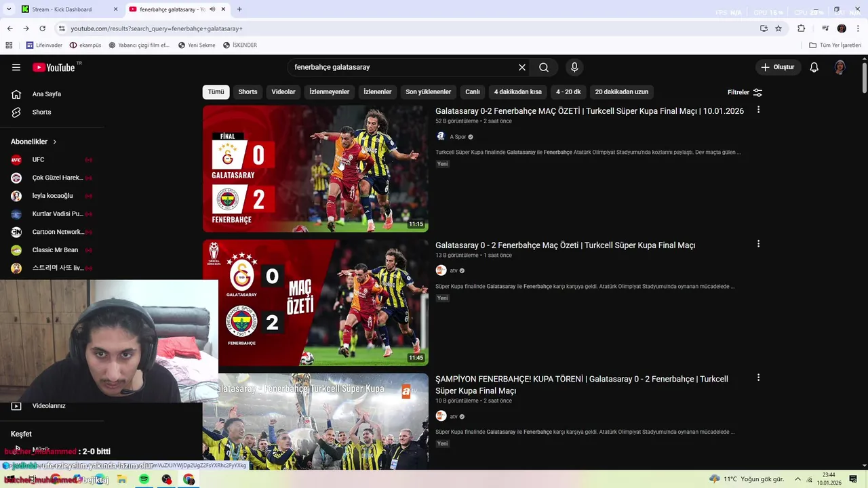Open the Classic Mr Bean subscription
This screenshot has width=868, height=488.
coord(52,250)
